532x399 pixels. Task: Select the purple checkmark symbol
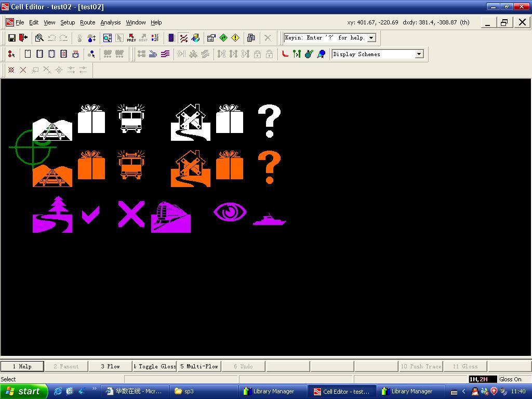[90, 215]
